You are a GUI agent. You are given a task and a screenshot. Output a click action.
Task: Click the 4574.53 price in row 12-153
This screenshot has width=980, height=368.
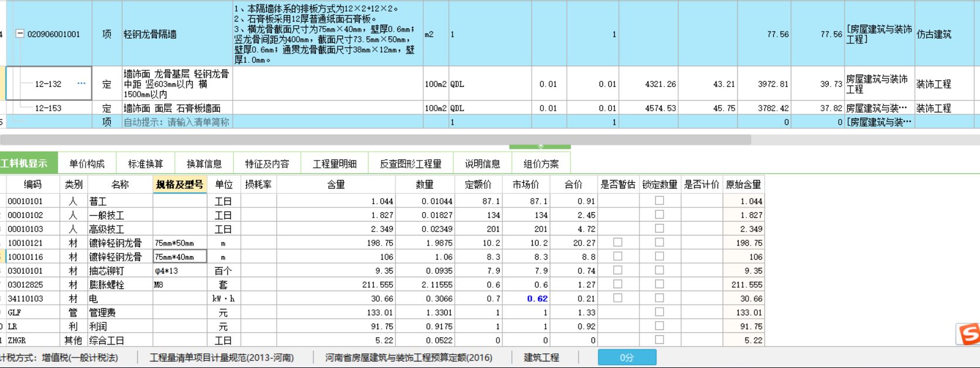(661, 108)
